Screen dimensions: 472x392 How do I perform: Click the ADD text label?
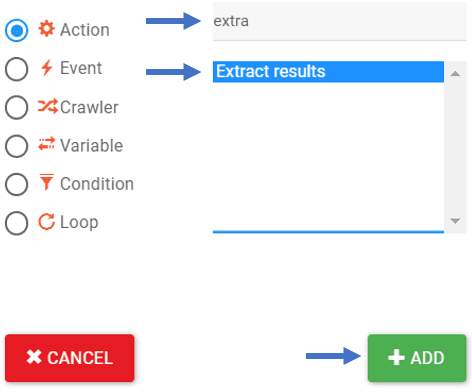click(x=427, y=358)
